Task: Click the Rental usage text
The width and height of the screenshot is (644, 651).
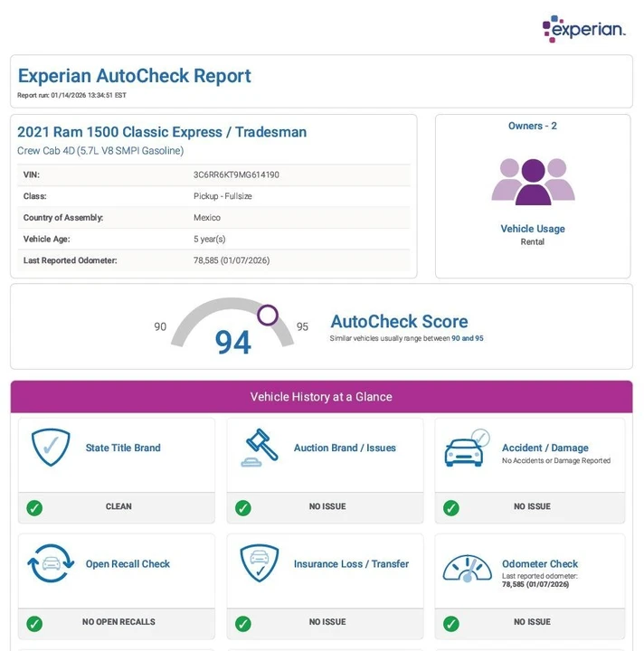Action: 533,241
